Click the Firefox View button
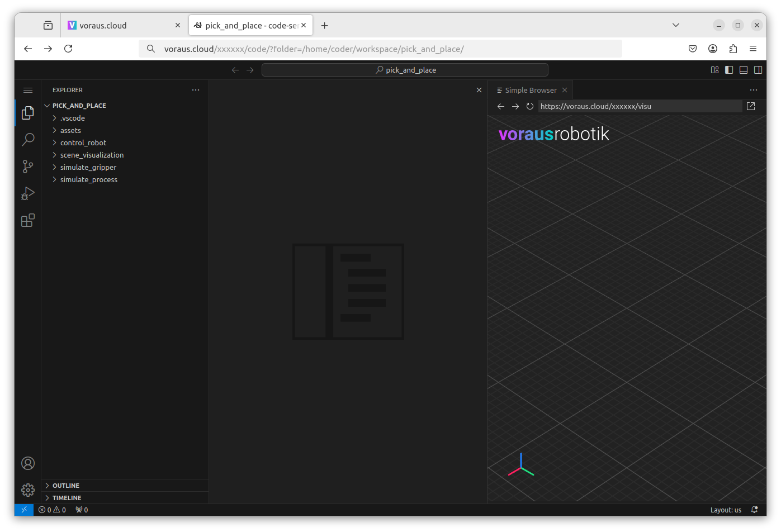The image size is (781, 532). pos(48,25)
